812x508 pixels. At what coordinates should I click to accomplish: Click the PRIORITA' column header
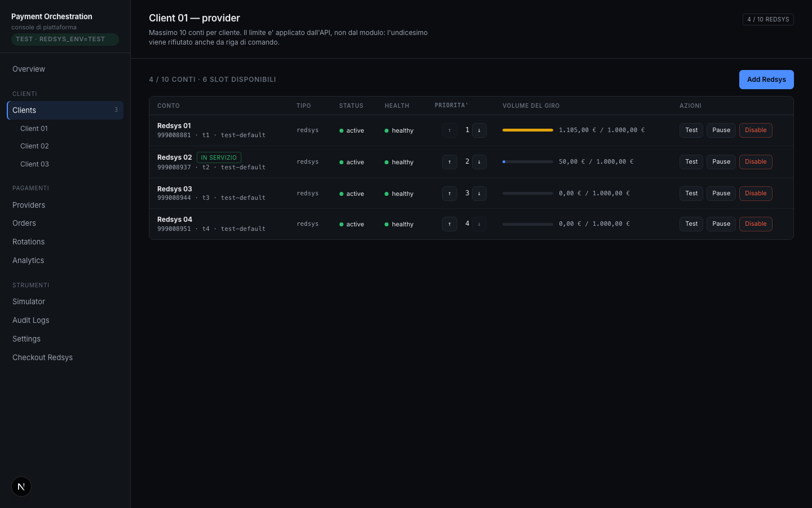click(x=452, y=106)
